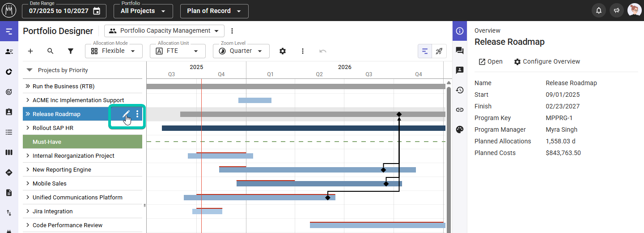The image size is (644, 233).
Task: Open the Allocation Mode Flexible dropdown
Action: [114, 51]
